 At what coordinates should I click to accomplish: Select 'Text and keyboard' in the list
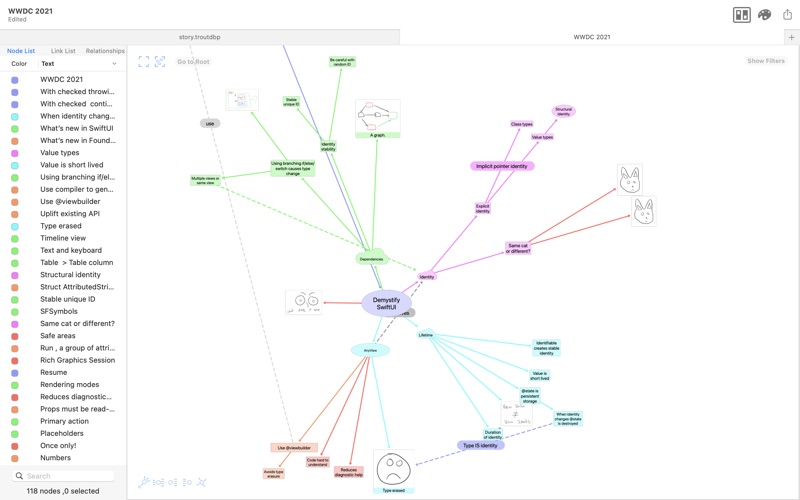[71, 251]
